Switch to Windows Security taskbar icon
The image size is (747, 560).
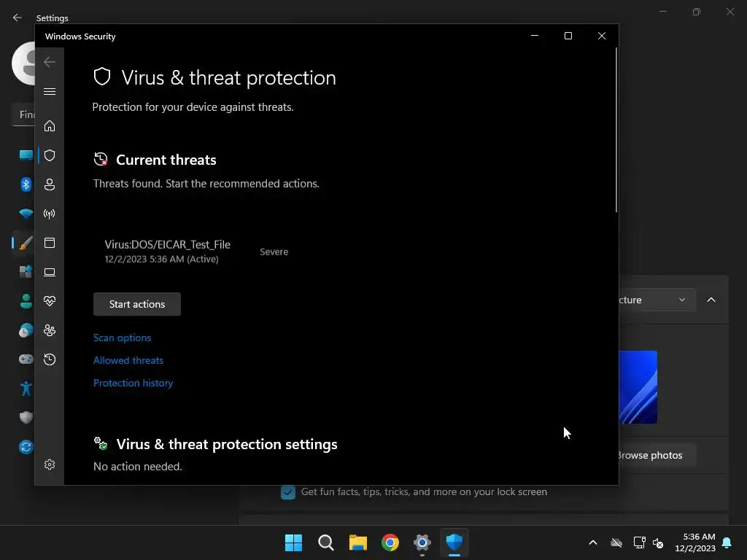coord(454,542)
